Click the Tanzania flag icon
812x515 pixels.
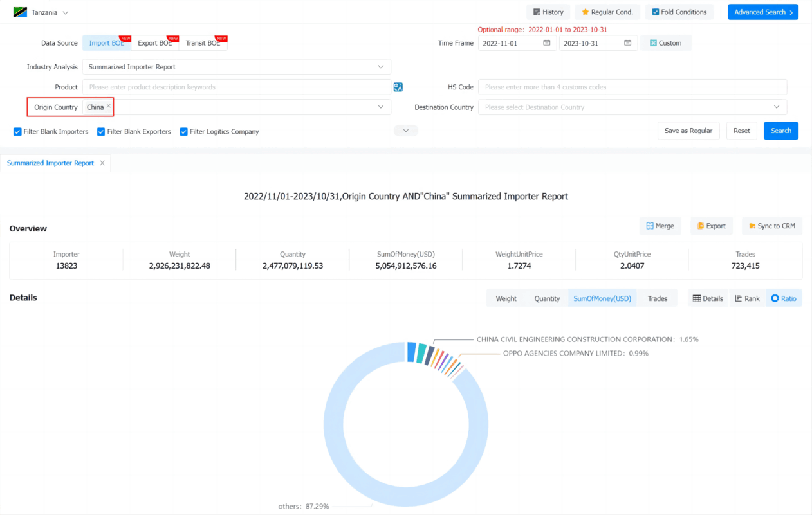(20, 12)
